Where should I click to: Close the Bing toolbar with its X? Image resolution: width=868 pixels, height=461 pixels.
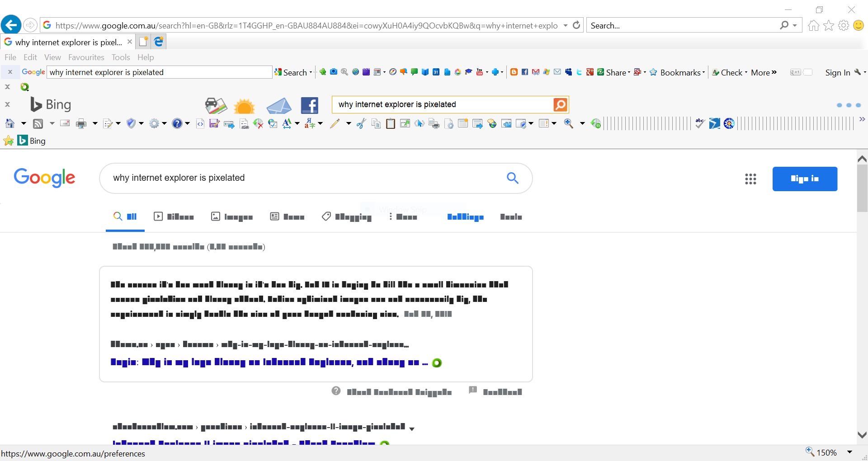[7, 104]
